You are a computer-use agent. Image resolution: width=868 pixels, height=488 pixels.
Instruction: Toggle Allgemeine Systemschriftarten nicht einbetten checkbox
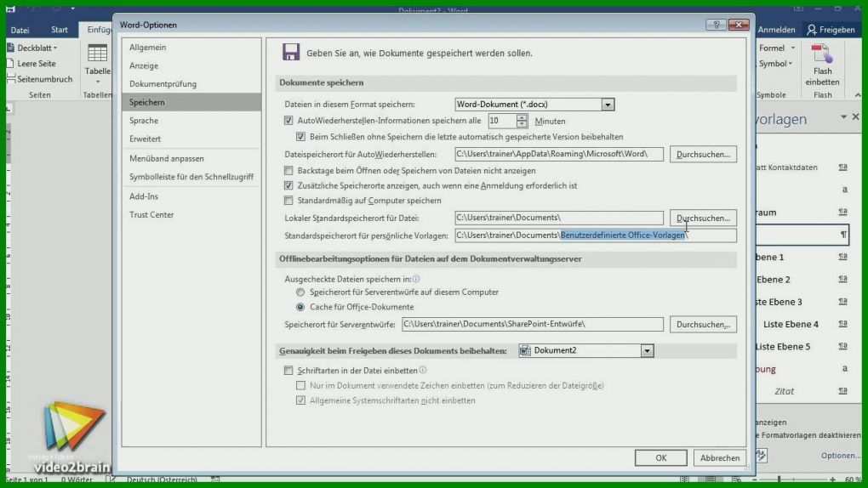point(300,400)
